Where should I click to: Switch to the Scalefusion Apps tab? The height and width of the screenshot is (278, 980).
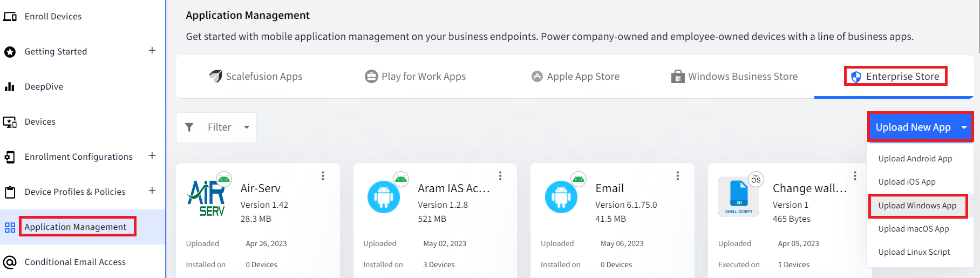(x=256, y=77)
